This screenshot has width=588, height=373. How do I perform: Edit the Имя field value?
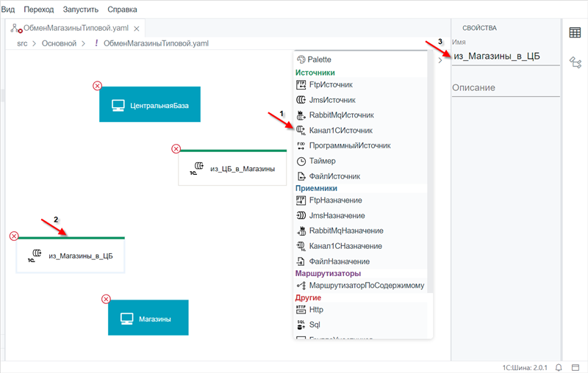(x=506, y=57)
